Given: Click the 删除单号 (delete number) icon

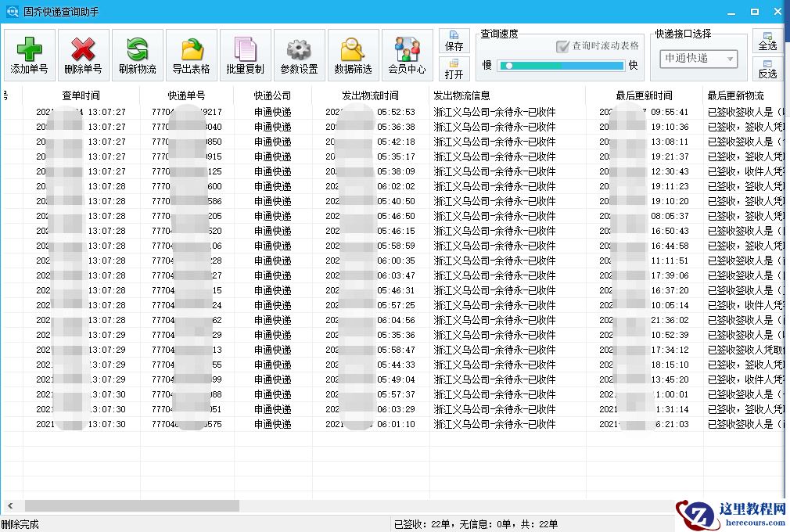Looking at the screenshot, I should [82, 54].
